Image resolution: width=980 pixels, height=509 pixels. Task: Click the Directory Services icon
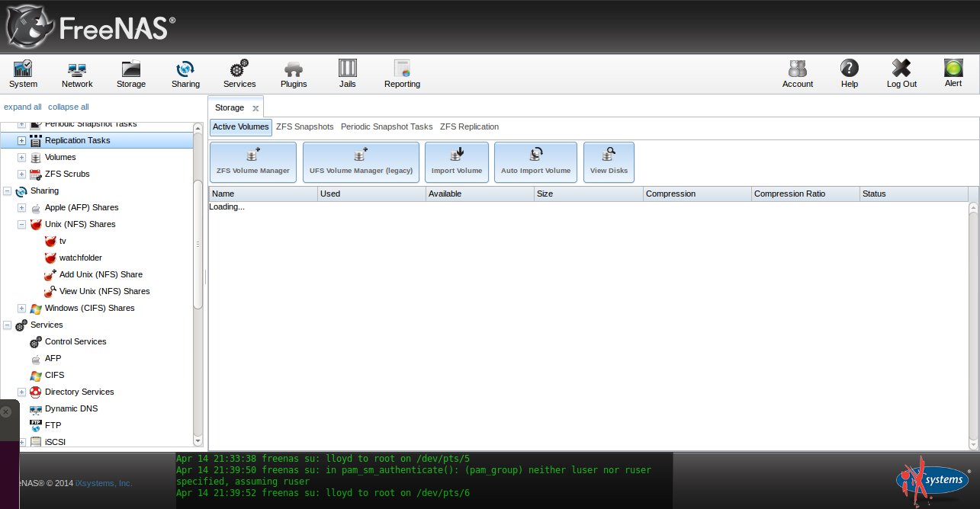point(36,392)
